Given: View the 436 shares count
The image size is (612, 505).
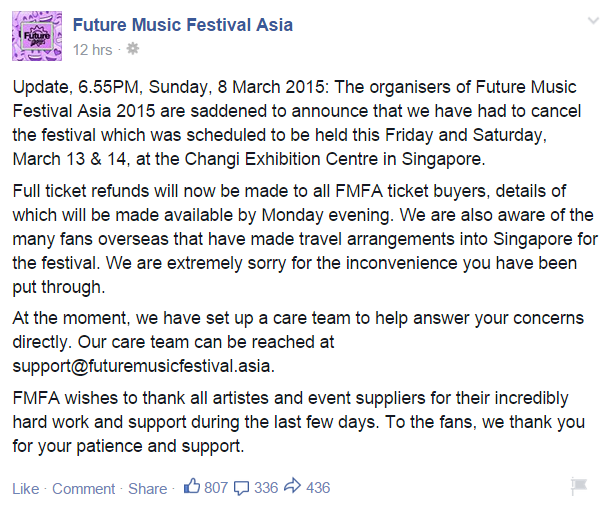Looking at the screenshot, I should pos(318,488).
